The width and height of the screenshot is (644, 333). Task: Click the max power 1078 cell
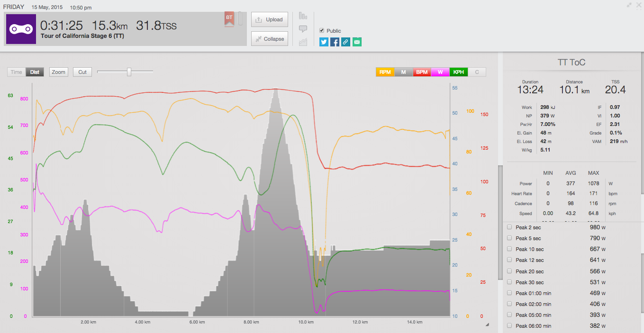tap(593, 183)
